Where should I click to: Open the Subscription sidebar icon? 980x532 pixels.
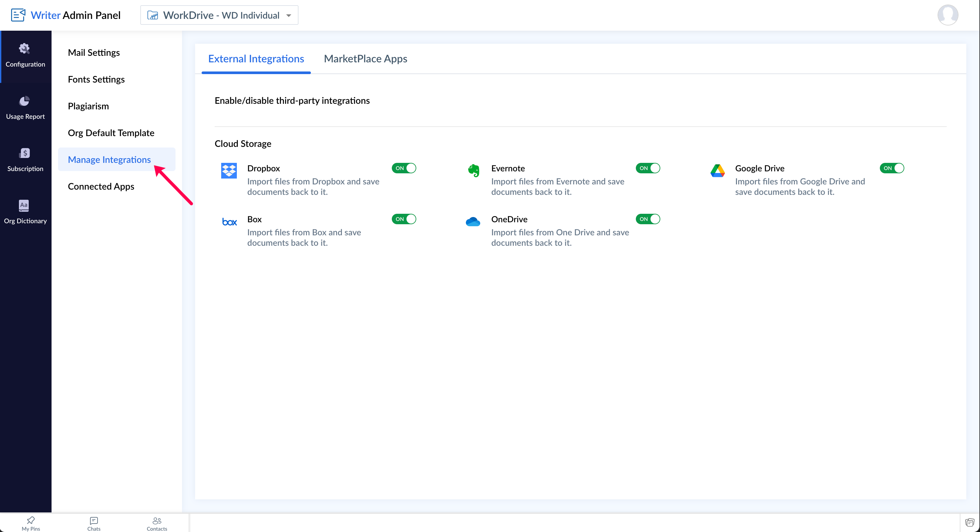[24, 153]
